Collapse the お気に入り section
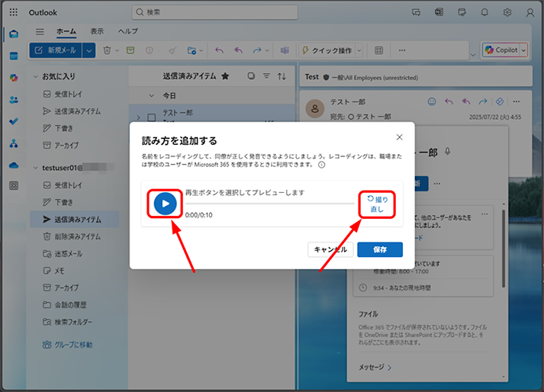Screen dimensions: 544x392 35,77
